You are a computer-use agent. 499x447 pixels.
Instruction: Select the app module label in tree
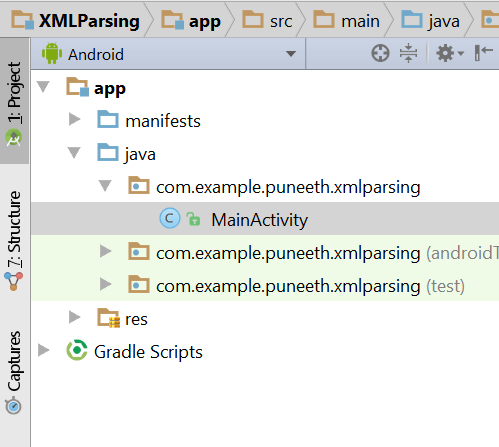pyautogui.click(x=110, y=89)
